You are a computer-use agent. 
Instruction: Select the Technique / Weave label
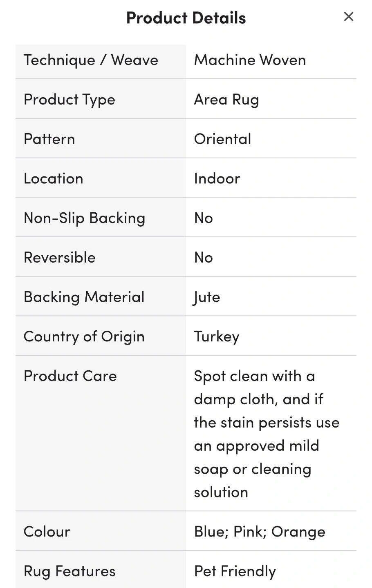tap(91, 60)
